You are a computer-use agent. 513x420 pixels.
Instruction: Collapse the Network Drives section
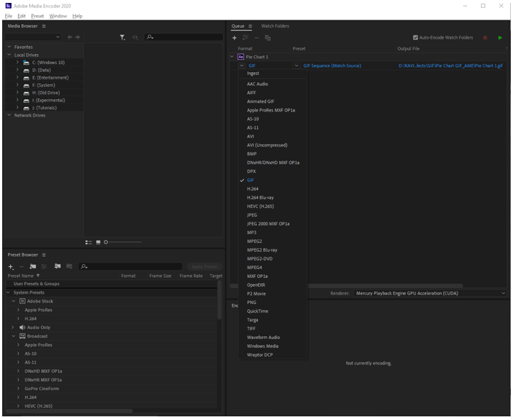click(9, 115)
